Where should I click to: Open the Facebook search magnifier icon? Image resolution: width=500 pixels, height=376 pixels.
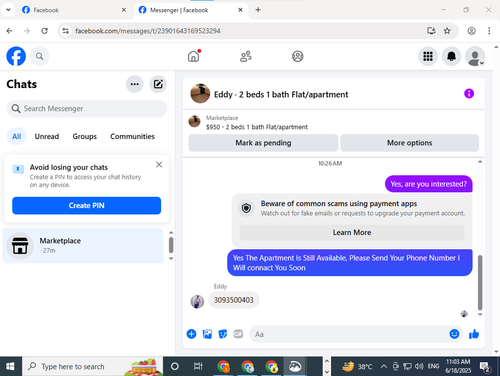pos(40,56)
